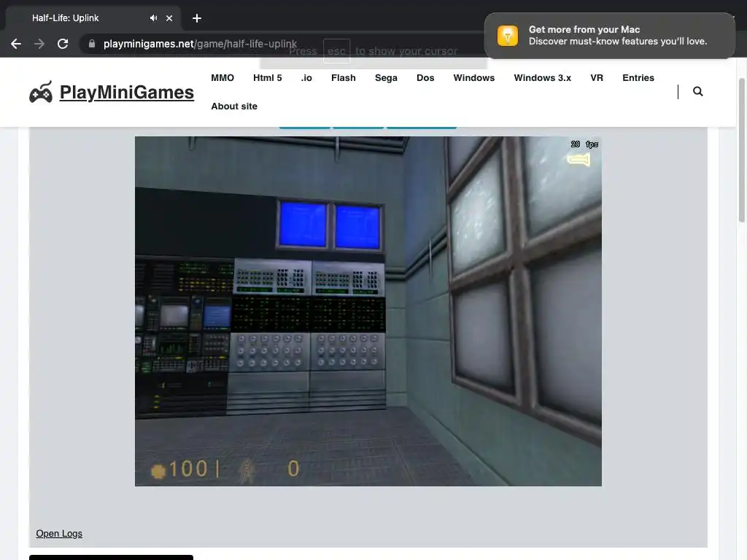747x560 pixels.
Task: Click the health value 100 in game HUD
Action: point(188,469)
